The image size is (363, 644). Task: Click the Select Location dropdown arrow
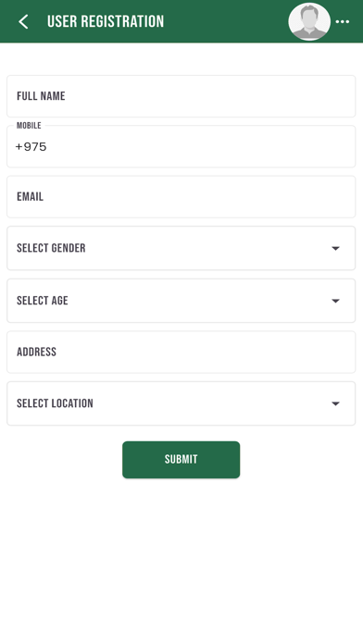pos(335,403)
